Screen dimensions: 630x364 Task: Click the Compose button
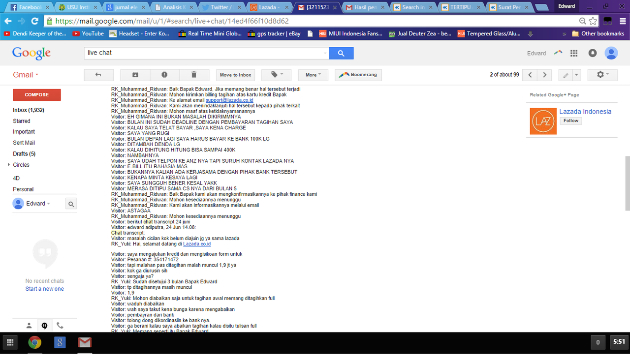(x=37, y=94)
